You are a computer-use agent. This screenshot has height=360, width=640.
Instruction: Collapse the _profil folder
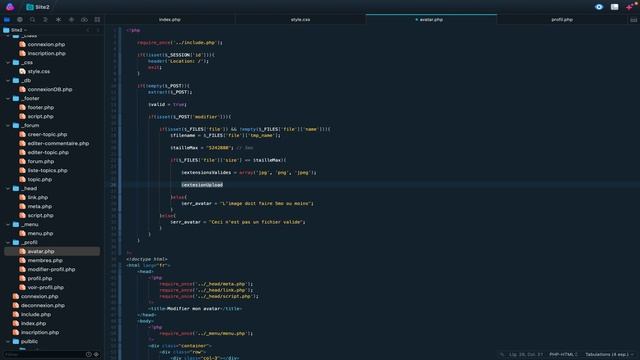pyautogui.click(x=8, y=242)
